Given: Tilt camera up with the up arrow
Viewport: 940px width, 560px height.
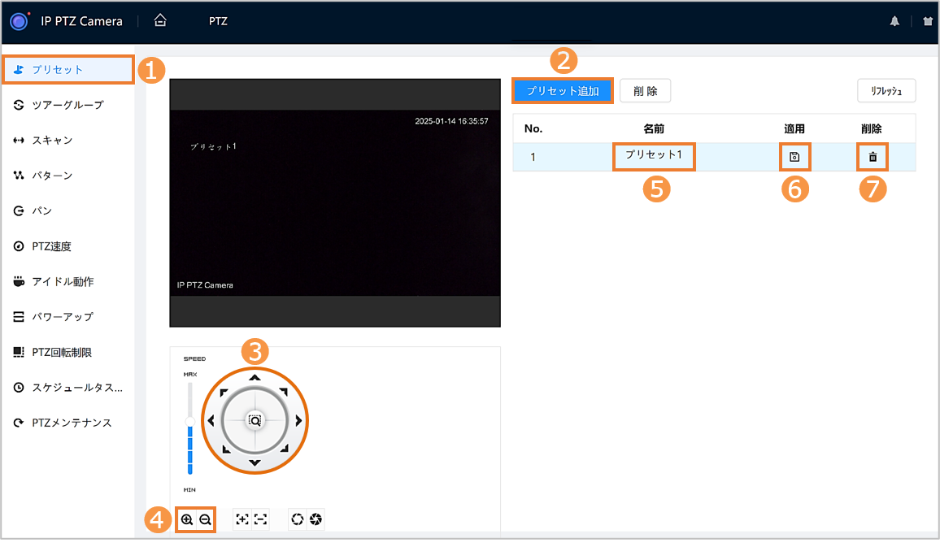Looking at the screenshot, I should point(255,378).
